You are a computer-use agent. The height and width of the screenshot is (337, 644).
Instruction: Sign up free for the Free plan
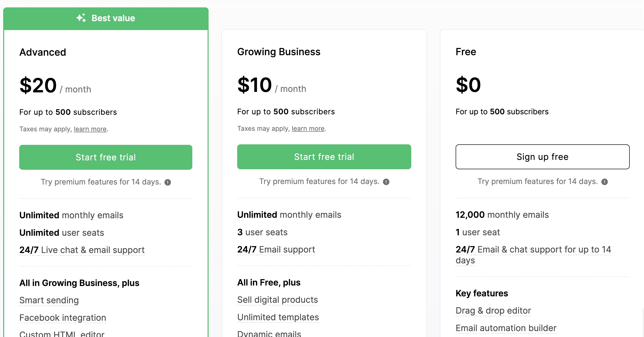tap(542, 157)
